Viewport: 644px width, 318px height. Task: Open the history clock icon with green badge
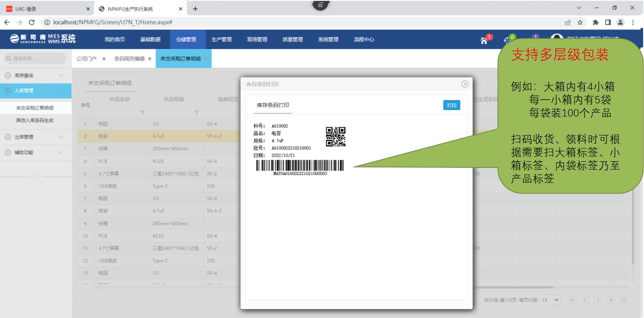pos(508,40)
